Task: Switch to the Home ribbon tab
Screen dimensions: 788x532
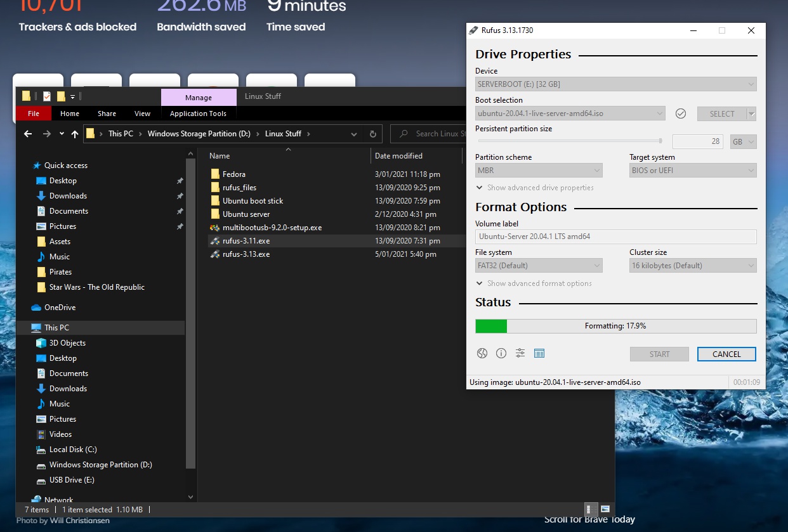Action: pyautogui.click(x=70, y=114)
